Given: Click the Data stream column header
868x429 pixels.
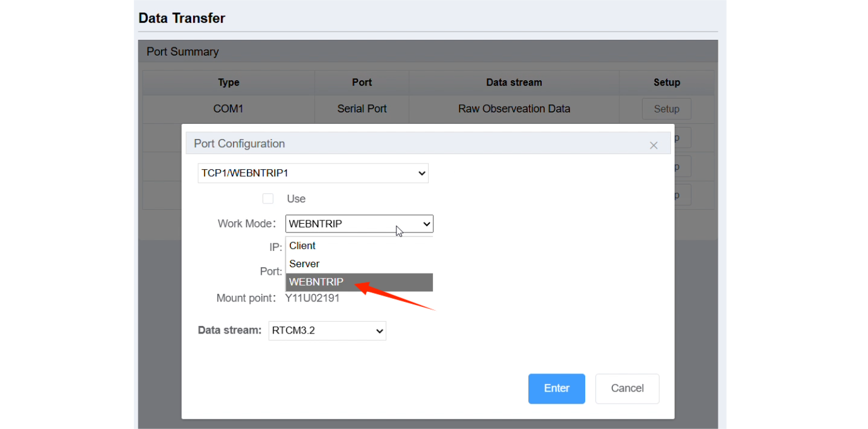Looking at the screenshot, I should click(514, 82).
